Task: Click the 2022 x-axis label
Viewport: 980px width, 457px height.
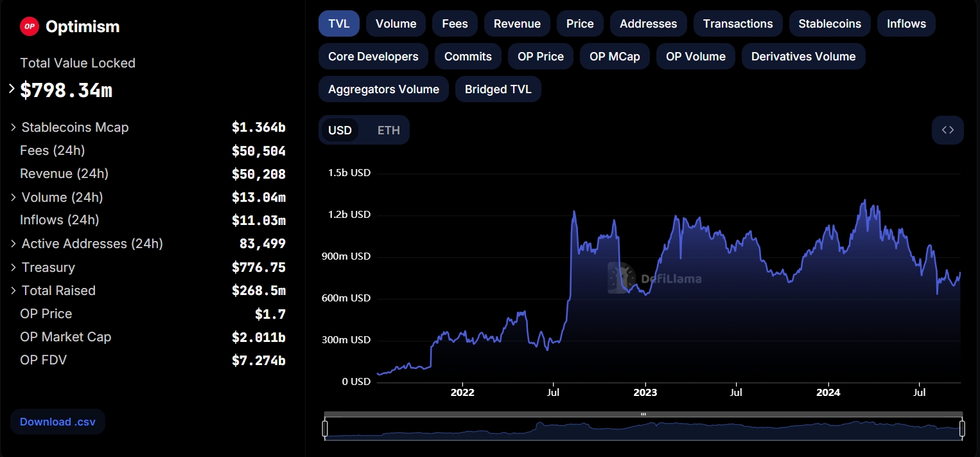Action: click(x=462, y=392)
